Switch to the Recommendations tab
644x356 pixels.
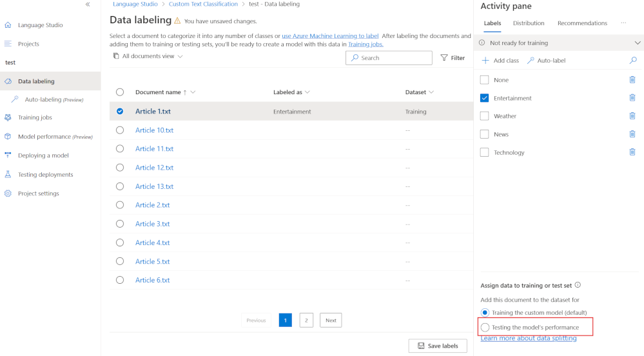582,23
